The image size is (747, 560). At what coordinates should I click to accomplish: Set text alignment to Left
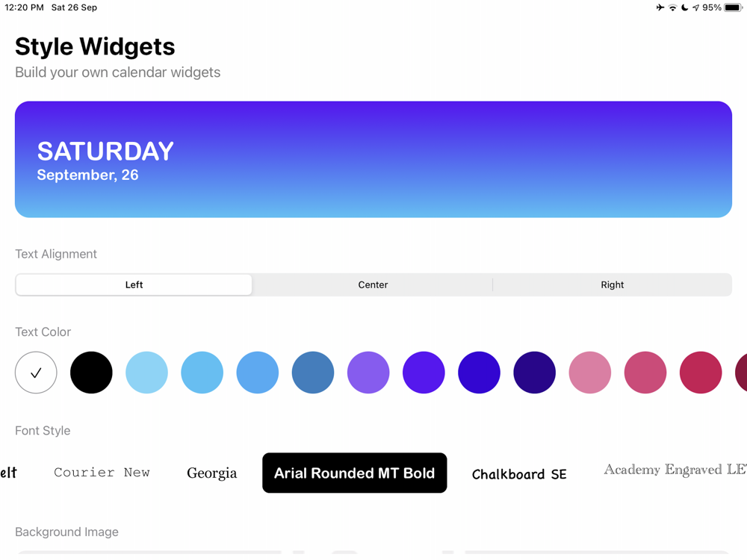click(x=134, y=284)
